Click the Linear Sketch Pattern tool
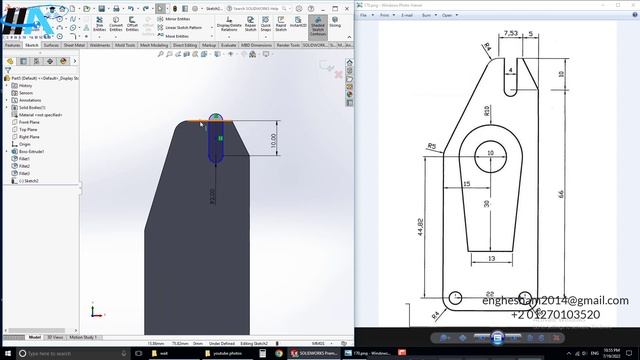Image resolution: width=640 pixels, height=360 pixels. pos(180,28)
